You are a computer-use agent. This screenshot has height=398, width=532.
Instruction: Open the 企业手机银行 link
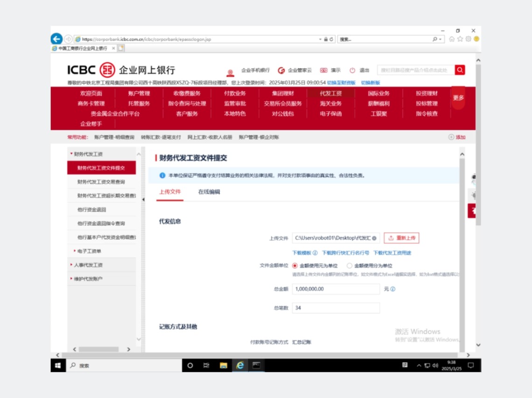pos(255,70)
